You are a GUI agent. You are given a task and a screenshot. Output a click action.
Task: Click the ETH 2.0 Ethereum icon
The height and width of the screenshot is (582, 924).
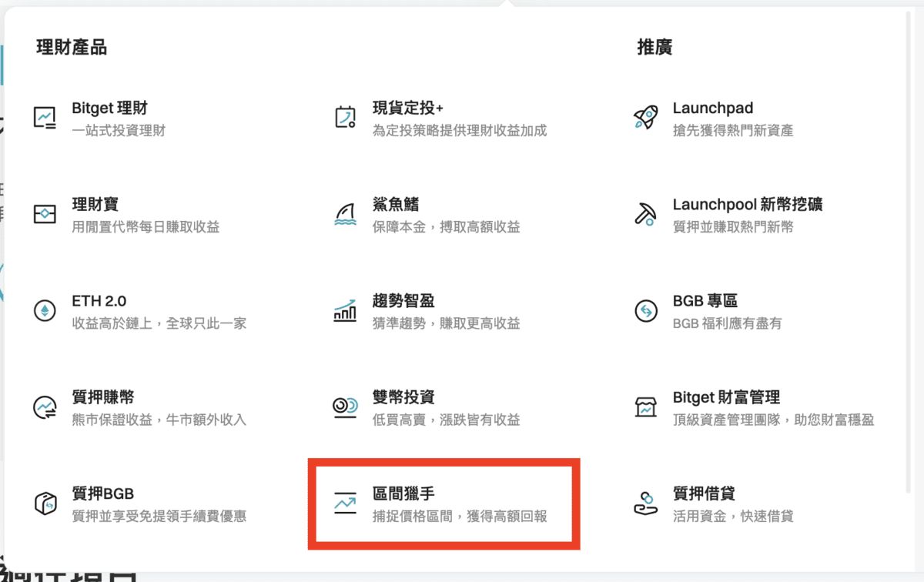[45, 310]
